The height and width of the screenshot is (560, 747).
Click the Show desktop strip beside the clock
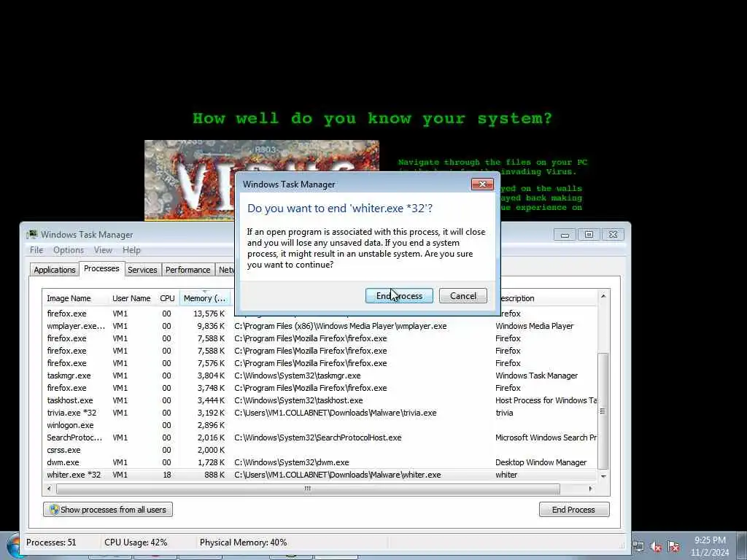click(x=741, y=547)
